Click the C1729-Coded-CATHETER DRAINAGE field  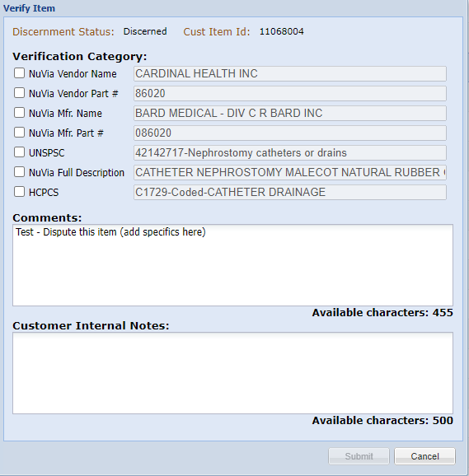(x=290, y=192)
